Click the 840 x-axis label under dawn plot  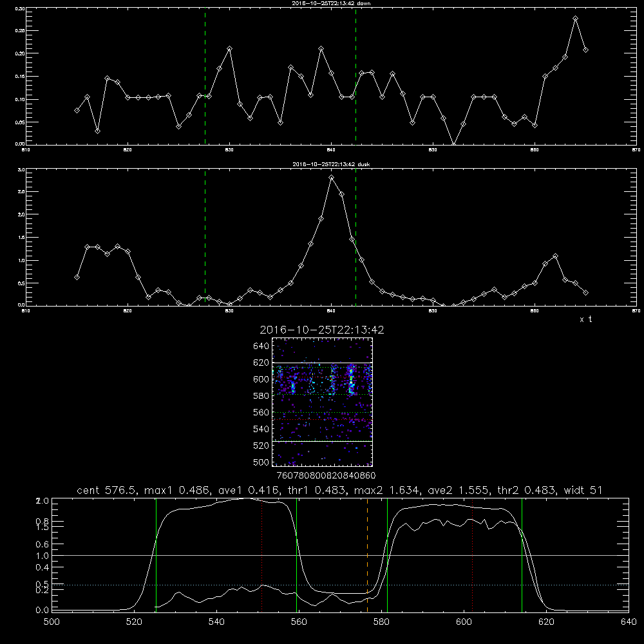[x=331, y=150]
